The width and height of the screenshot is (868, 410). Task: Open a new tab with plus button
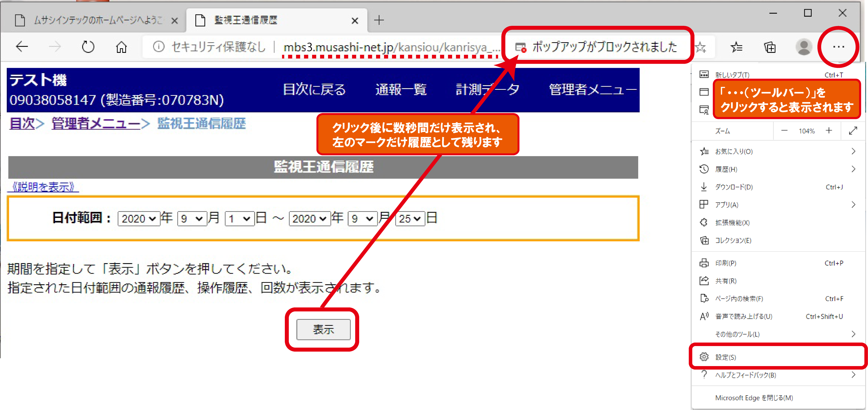379,20
